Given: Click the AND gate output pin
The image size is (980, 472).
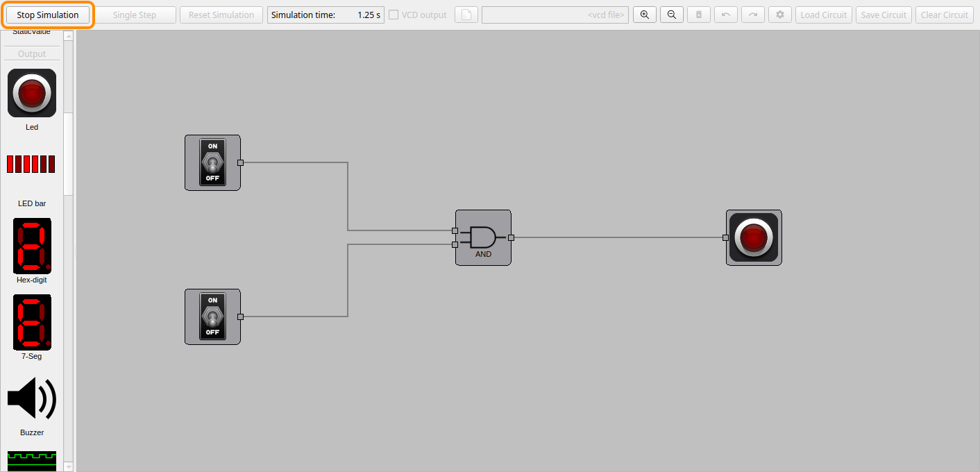Looking at the screenshot, I should click(x=511, y=237).
